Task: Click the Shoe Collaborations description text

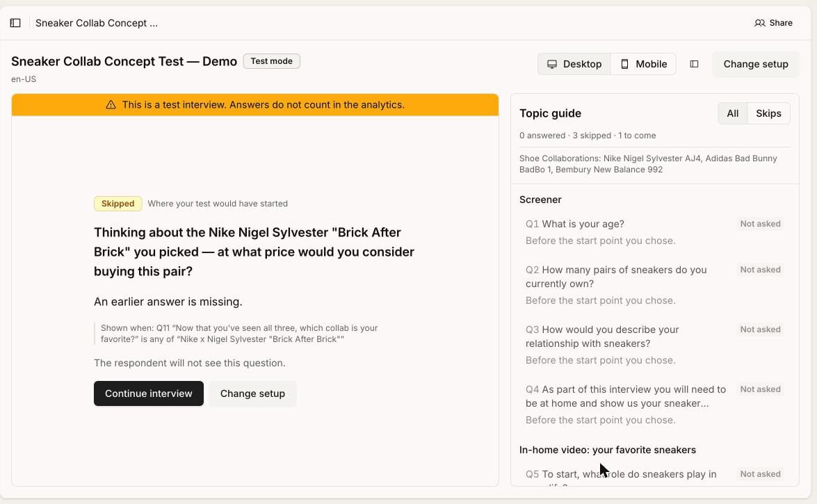Action: (x=648, y=163)
